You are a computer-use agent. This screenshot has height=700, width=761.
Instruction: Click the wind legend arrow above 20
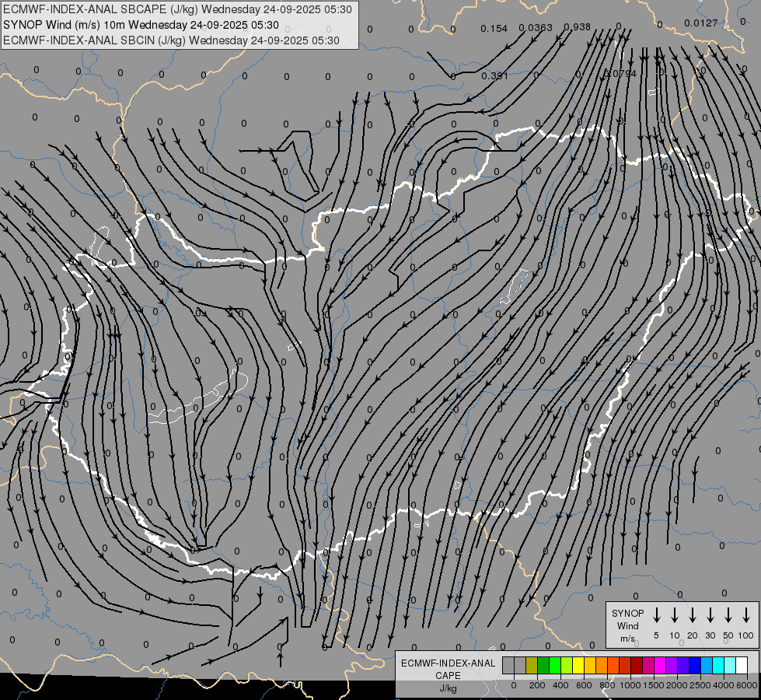click(693, 615)
